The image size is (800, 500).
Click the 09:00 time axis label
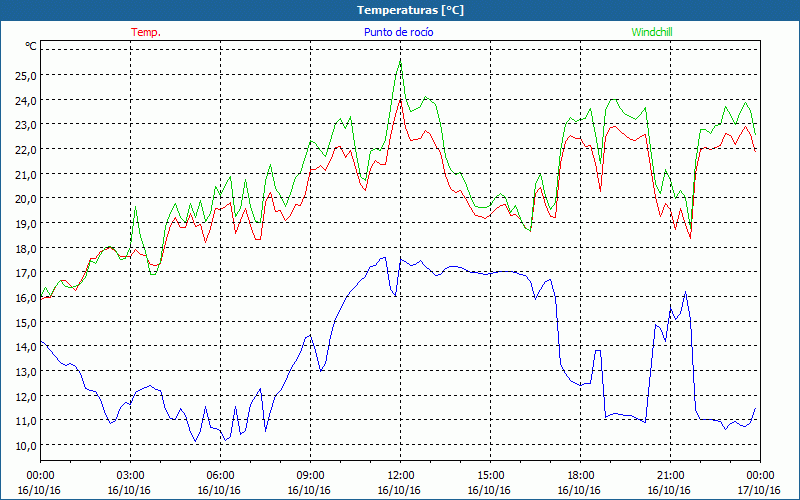(x=310, y=476)
